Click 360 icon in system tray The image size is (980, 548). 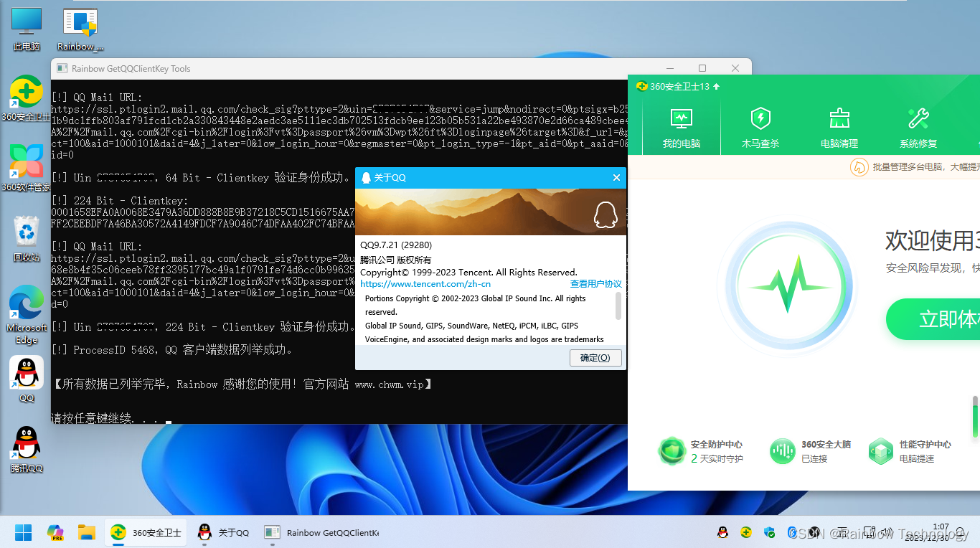[746, 532]
